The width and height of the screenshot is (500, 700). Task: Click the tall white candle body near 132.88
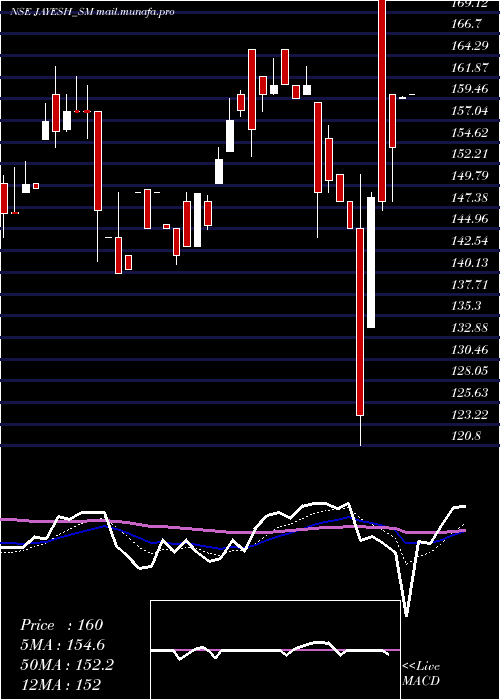pyautogui.click(x=371, y=262)
